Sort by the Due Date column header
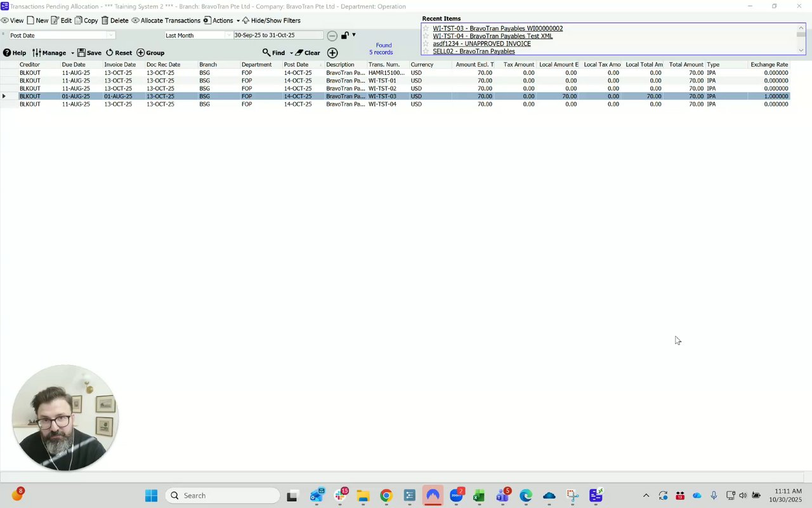This screenshot has height=508, width=812. [81, 65]
